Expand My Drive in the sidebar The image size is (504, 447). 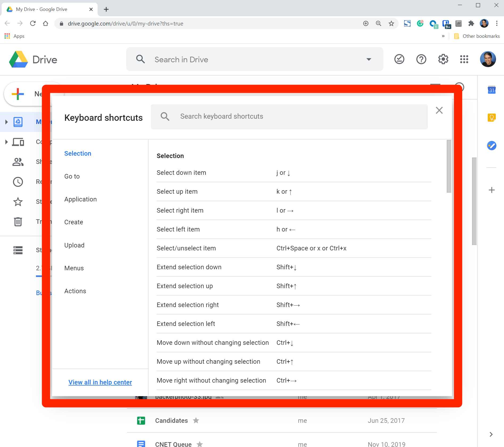(x=6, y=122)
